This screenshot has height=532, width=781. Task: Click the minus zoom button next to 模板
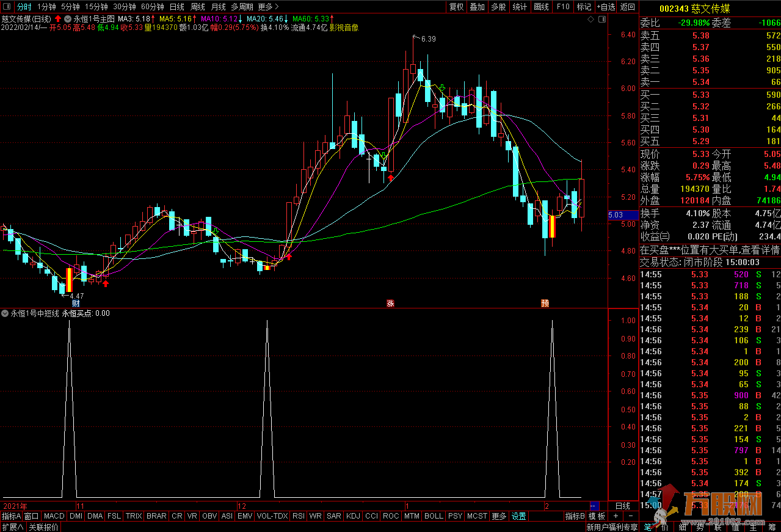coord(630,516)
